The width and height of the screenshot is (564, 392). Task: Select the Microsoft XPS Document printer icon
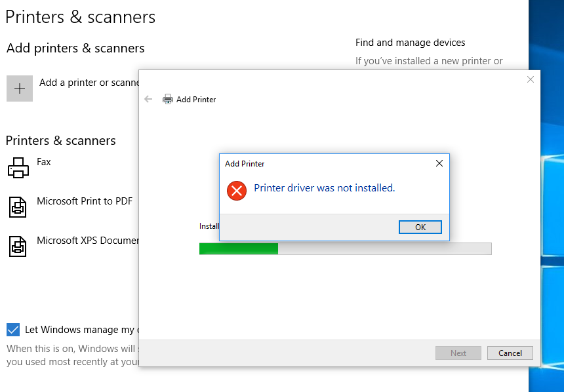click(18, 246)
